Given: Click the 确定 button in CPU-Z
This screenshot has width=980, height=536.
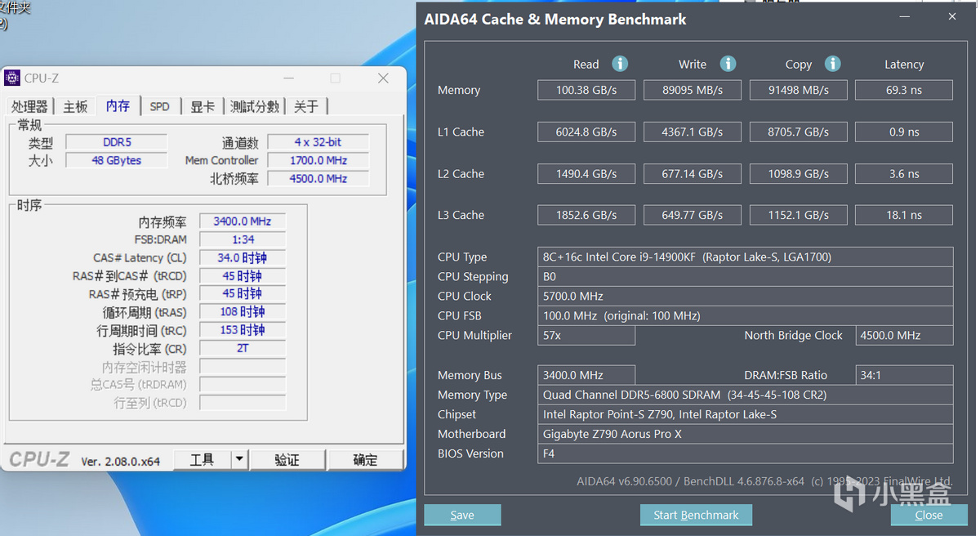Looking at the screenshot, I should tap(365, 460).
